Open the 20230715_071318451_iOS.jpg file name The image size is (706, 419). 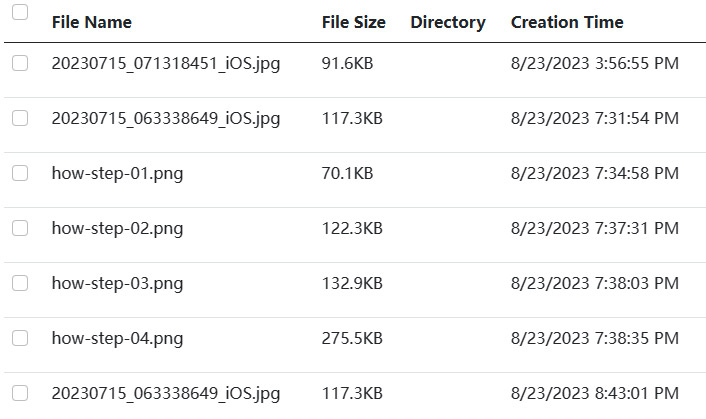[166, 64]
